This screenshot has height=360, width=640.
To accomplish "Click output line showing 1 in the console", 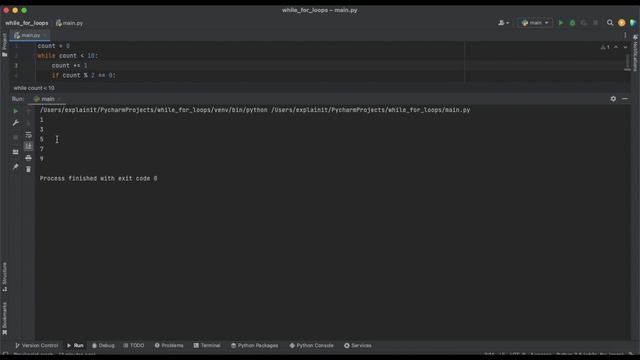I will [x=41, y=120].
